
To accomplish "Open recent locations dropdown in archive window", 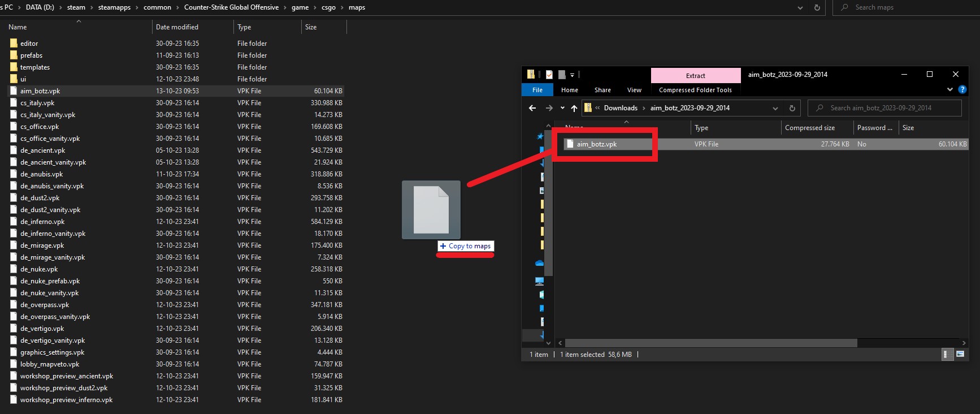I will [x=562, y=108].
